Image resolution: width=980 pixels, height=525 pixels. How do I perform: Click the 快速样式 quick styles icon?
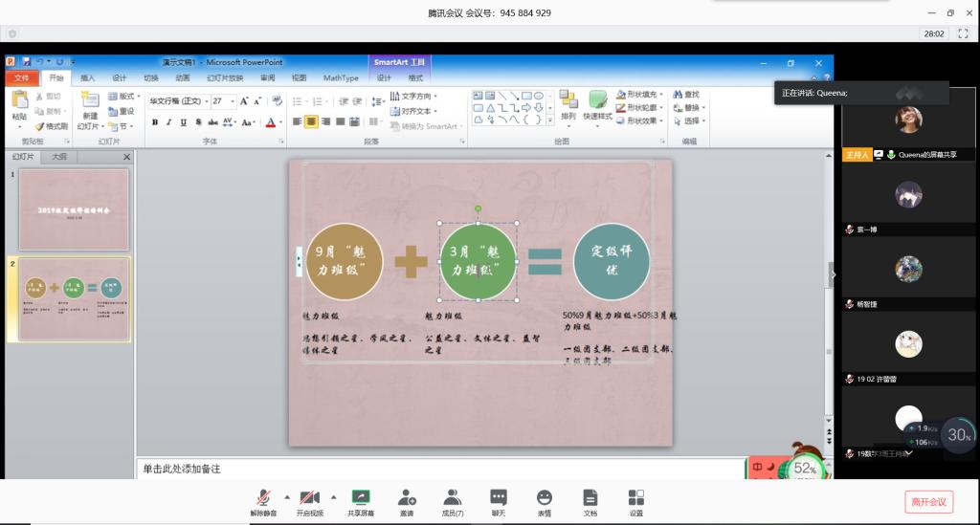click(x=597, y=105)
